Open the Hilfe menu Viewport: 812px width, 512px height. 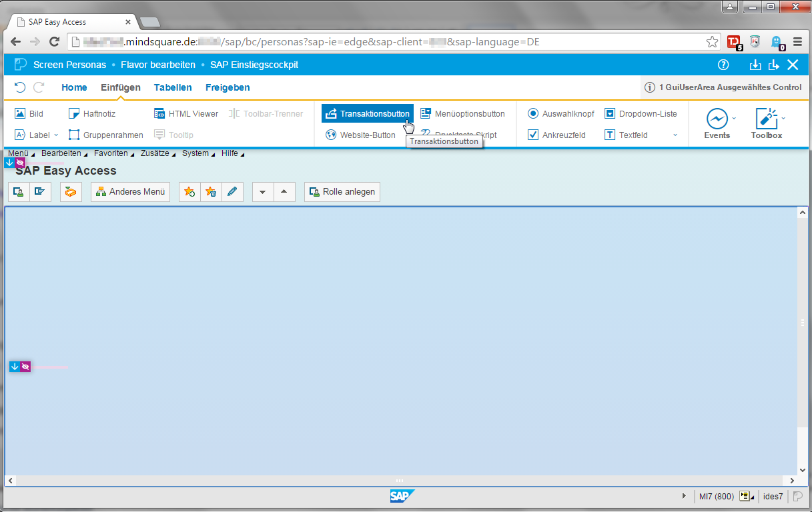coord(233,153)
